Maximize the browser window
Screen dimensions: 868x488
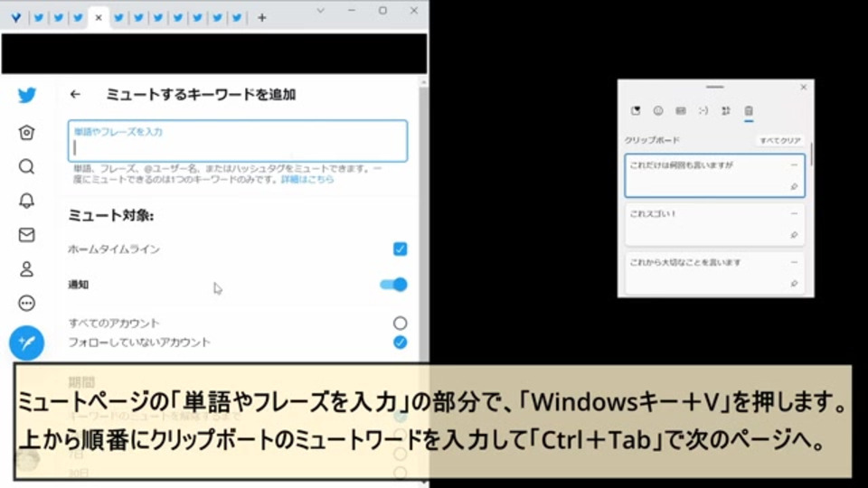[382, 11]
